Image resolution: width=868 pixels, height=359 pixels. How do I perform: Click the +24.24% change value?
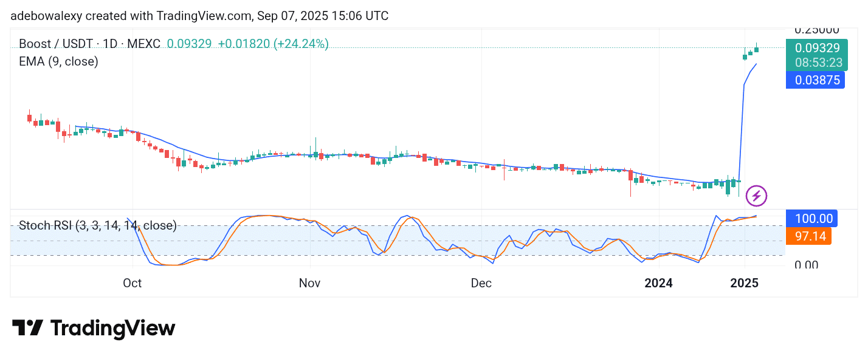click(x=301, y=44)
